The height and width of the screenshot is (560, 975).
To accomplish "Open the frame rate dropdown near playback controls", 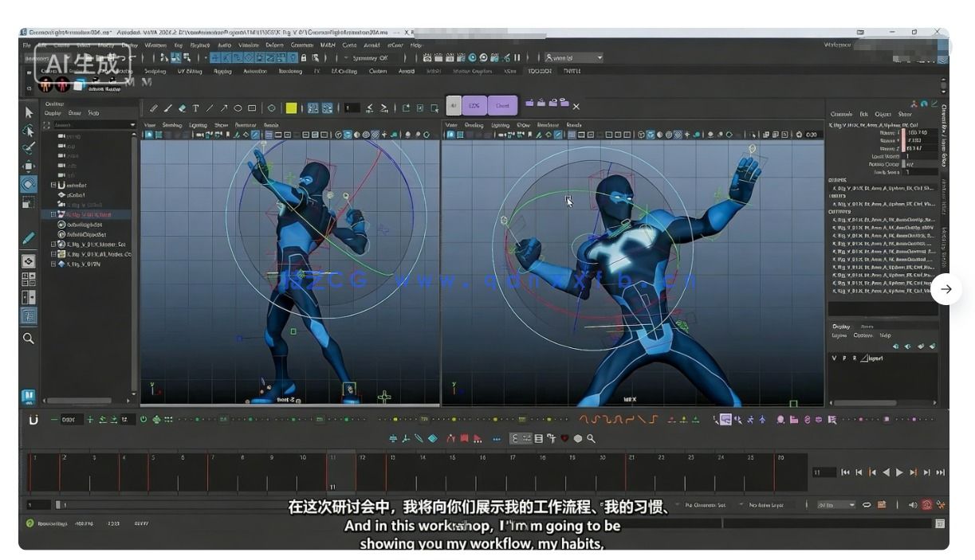I will tap(851, 505).
